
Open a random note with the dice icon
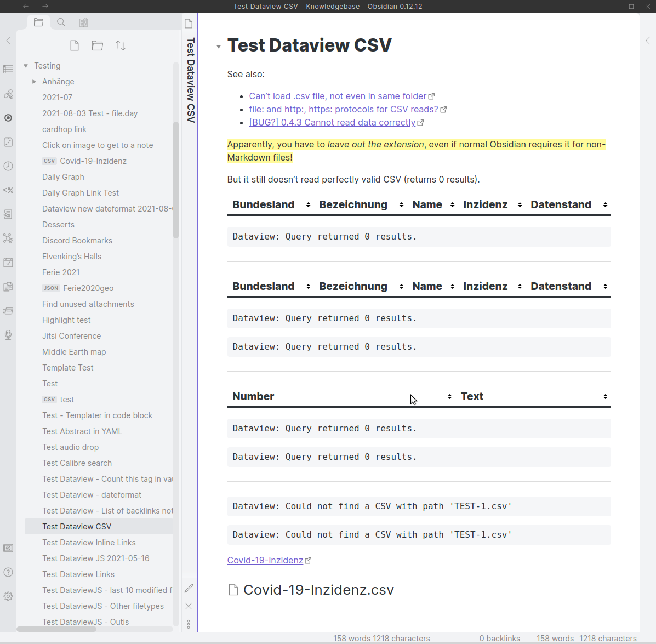[8, 142]
